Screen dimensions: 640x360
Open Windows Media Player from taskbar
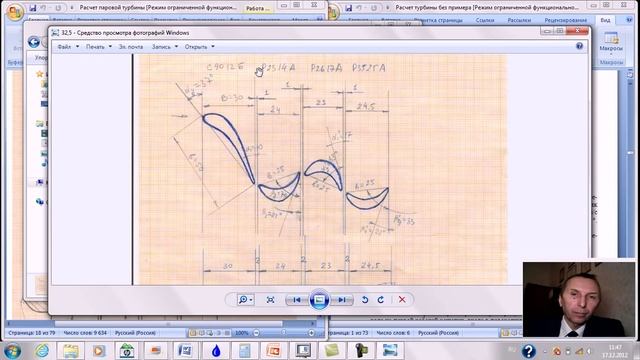[x=98, y=351]
